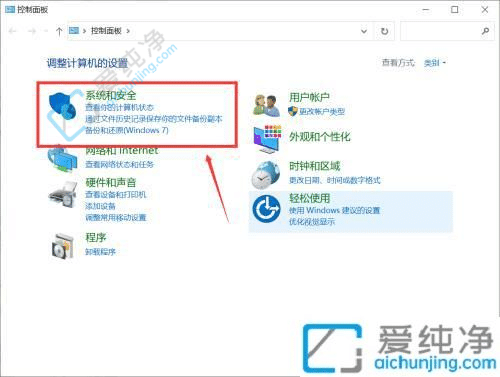
Task: Close the Control Panel window
Action: (x=485, y=10)
